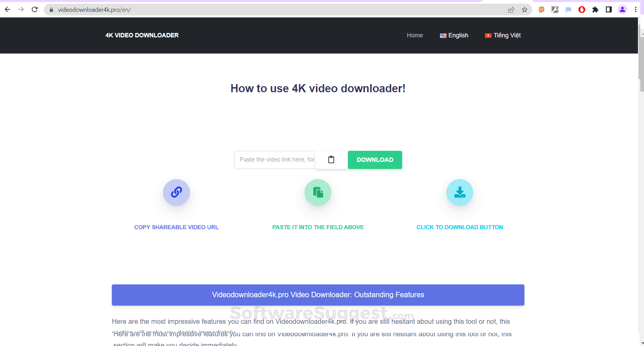Click the share icon in the address bar

tap(511, 9)
